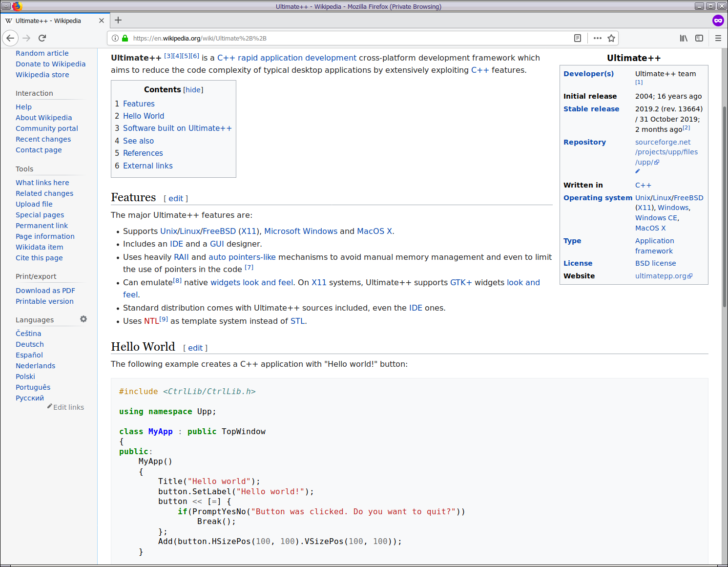This screenshot has width=728, height=567.
Task: Hide the Contents table via [hide]
Action: pos(193,90)
